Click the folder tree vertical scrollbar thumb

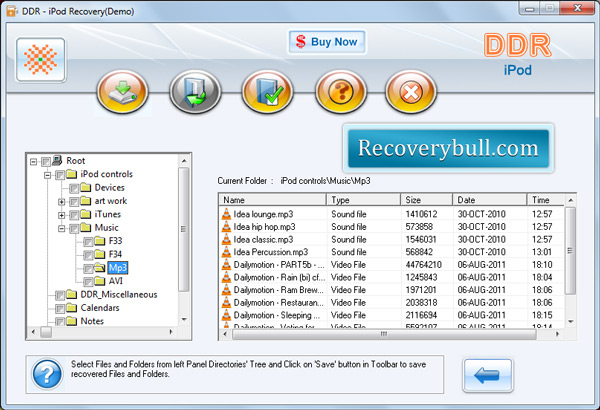[184, 229]
